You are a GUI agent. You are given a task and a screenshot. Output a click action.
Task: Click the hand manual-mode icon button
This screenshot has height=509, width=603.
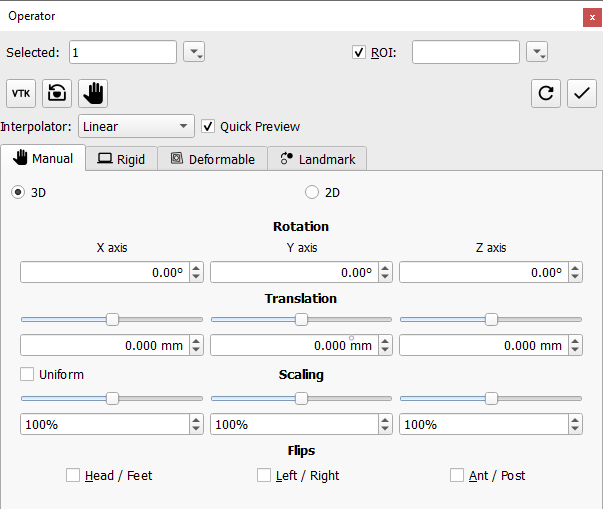click(93, 93)
